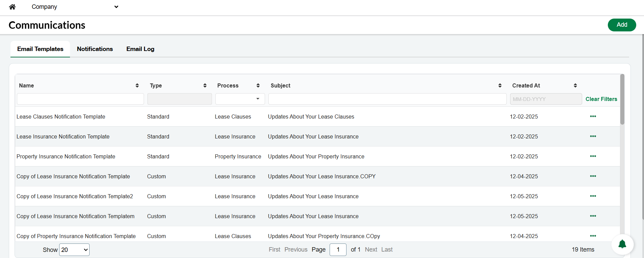
Task: Open actions for Copy of Property Insurance Notification Template
Action: 593,236
